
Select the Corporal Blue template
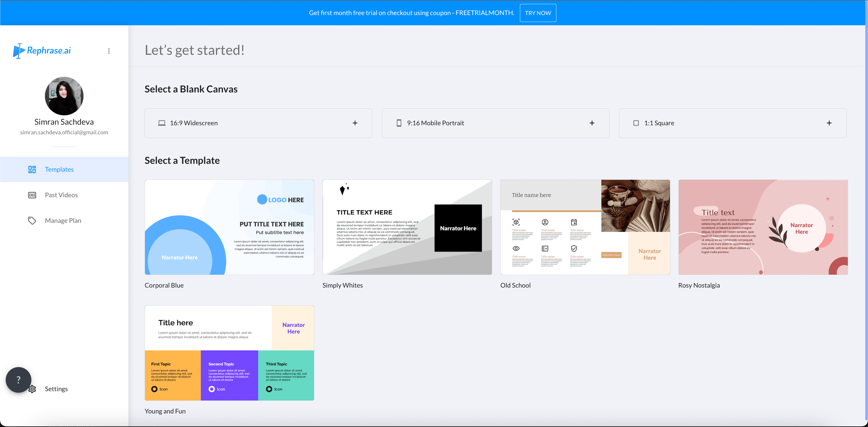(x=229, y=227)
